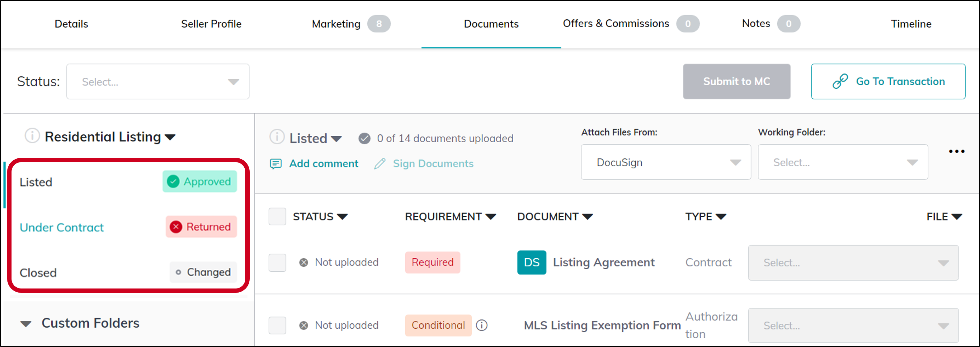Open the Details tab
This screenshot has height=347, width=980.
71,24
